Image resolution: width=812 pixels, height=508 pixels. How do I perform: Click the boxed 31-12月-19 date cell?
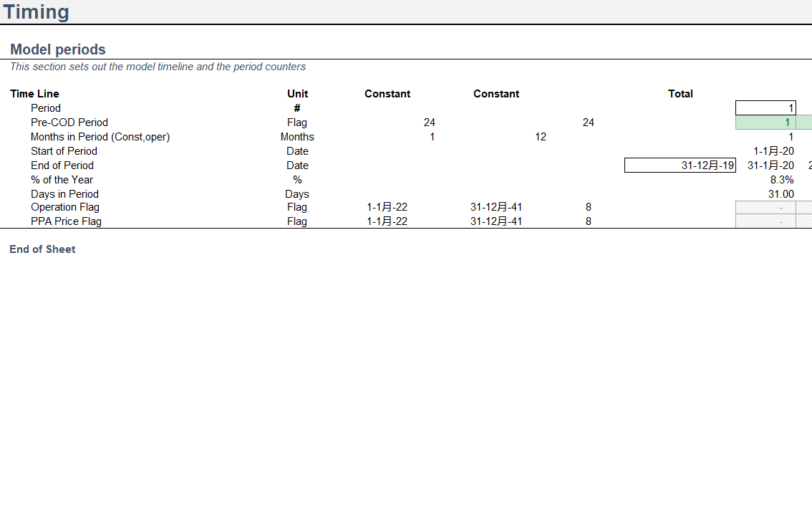click(680, 166)
